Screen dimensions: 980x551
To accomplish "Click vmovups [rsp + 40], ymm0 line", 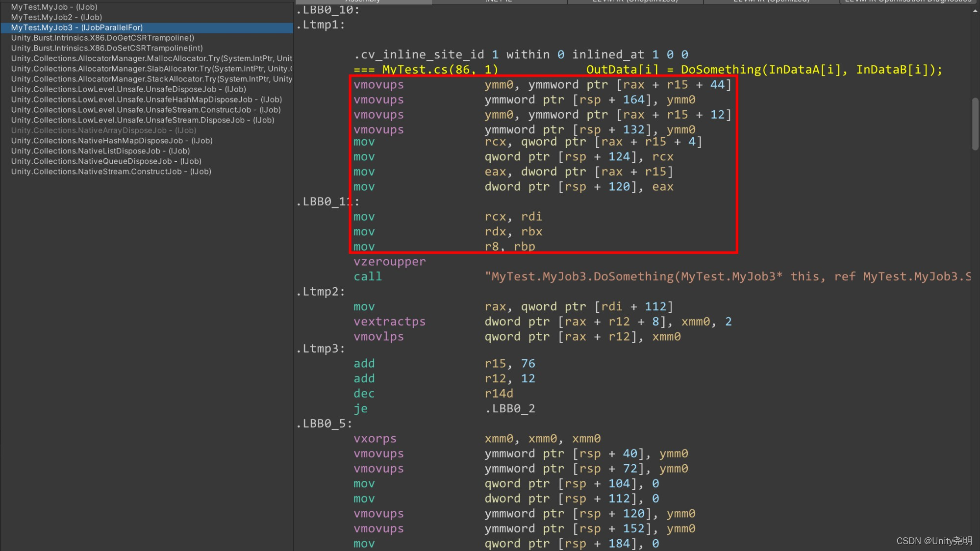I will tap(521, 454).
